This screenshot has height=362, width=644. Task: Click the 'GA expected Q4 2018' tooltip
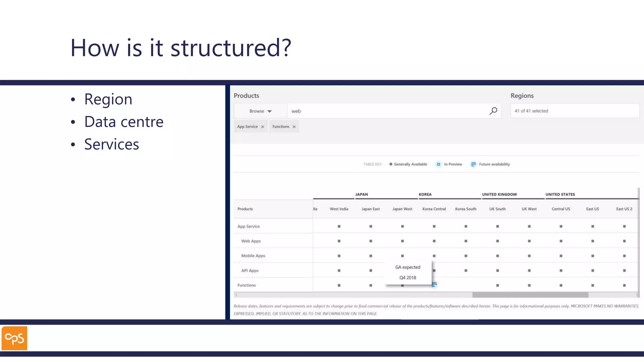[408, 272]
